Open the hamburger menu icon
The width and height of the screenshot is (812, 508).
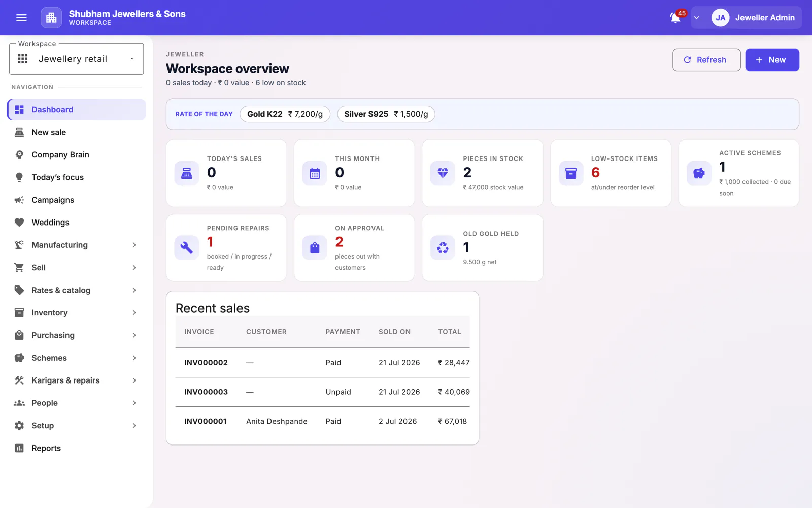21,18
